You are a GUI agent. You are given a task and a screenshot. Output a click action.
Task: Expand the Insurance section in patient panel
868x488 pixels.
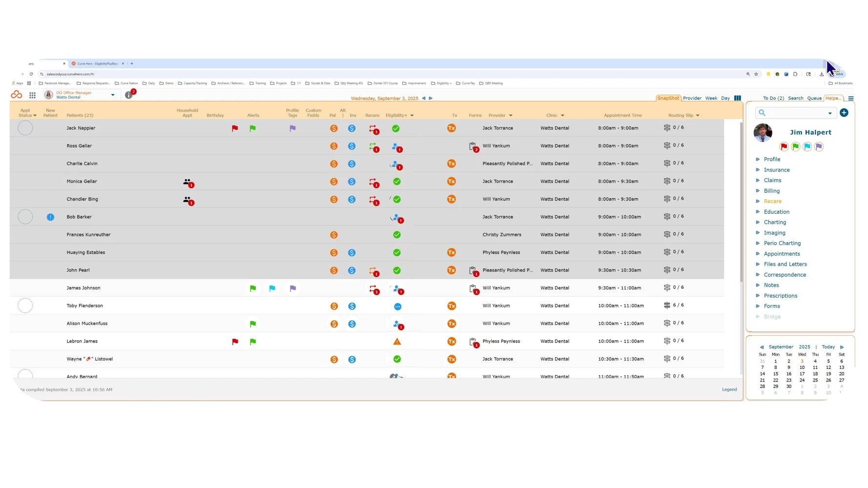click(x=776, y=170)
